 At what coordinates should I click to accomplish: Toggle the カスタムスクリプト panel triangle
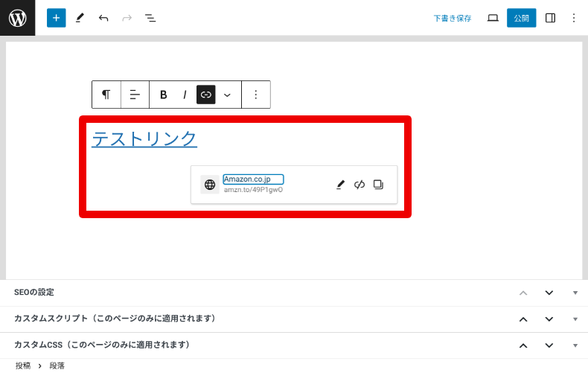pyautogui.click(x=575, y=319)
